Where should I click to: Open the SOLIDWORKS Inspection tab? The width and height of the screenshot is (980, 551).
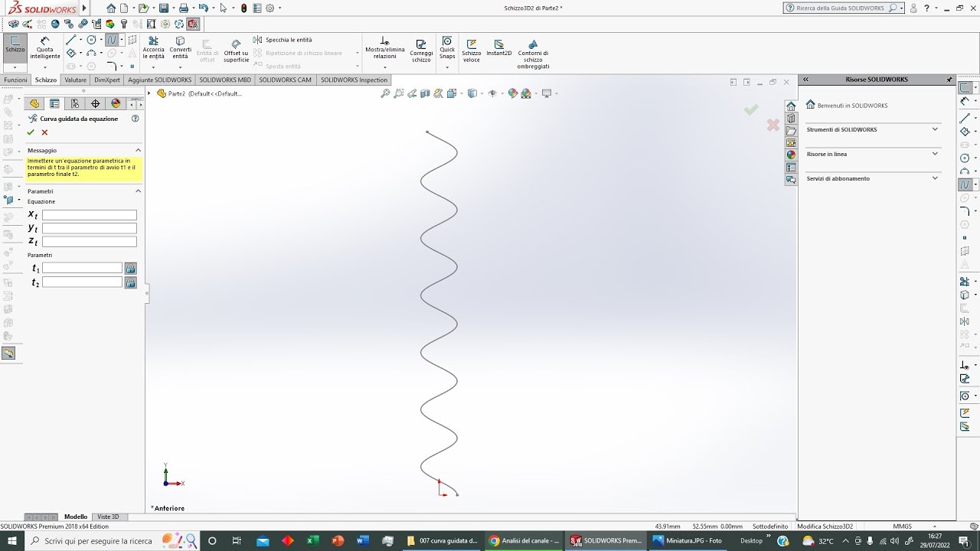click(354, 80)
